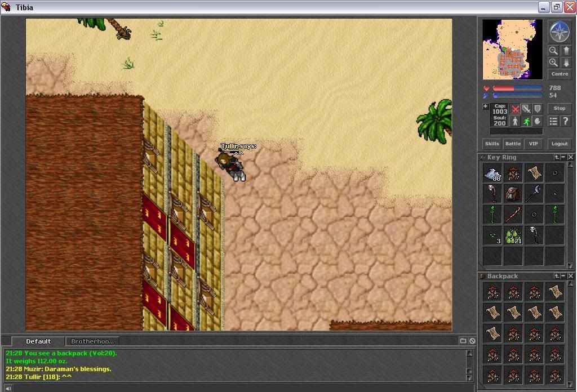Click the character Tullir in the game view
This screenshot has height=392, width=577.
[230, 166]
